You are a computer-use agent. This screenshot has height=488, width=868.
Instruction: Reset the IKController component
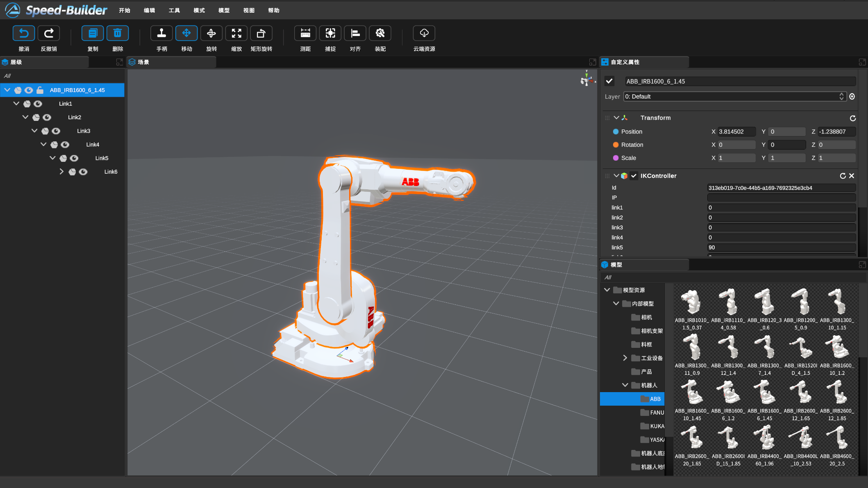[x=843, y=176]
